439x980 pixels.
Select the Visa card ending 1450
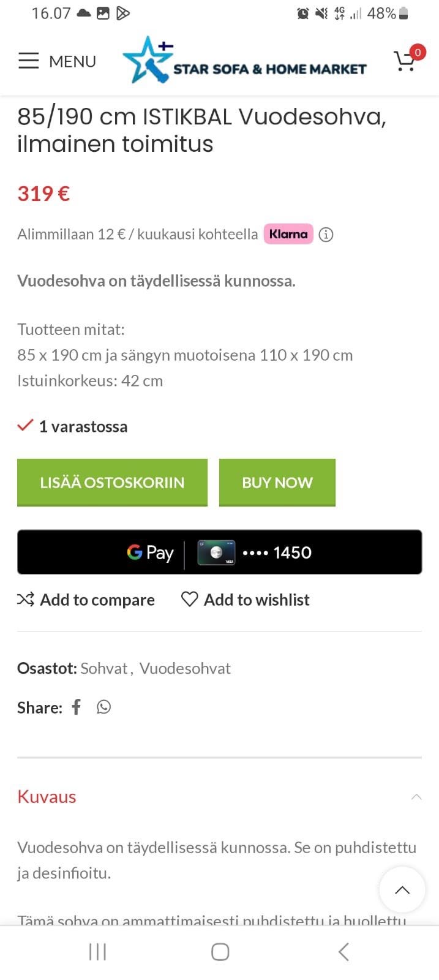[257, 552]
